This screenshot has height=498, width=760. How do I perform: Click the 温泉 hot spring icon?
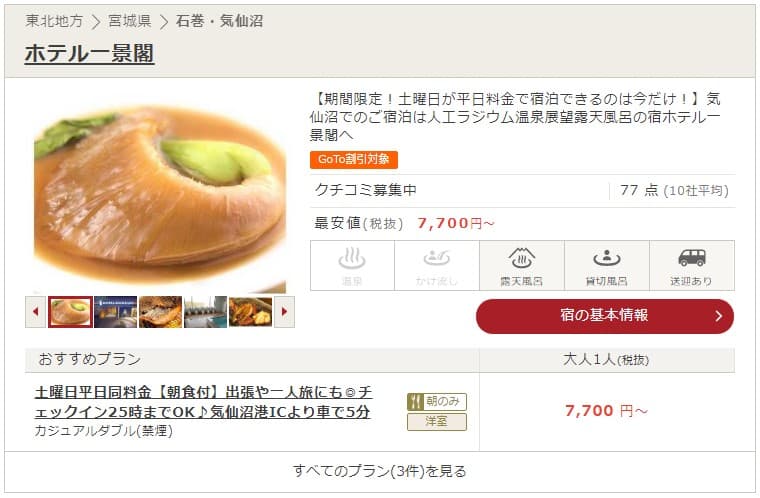click(x=352, y=265)
